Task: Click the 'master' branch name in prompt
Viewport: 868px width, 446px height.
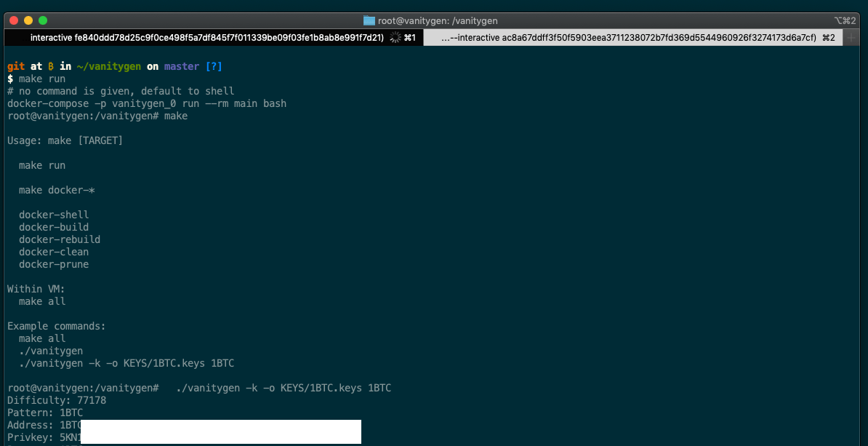Action: pyautogui.click(x=182, y=66)
